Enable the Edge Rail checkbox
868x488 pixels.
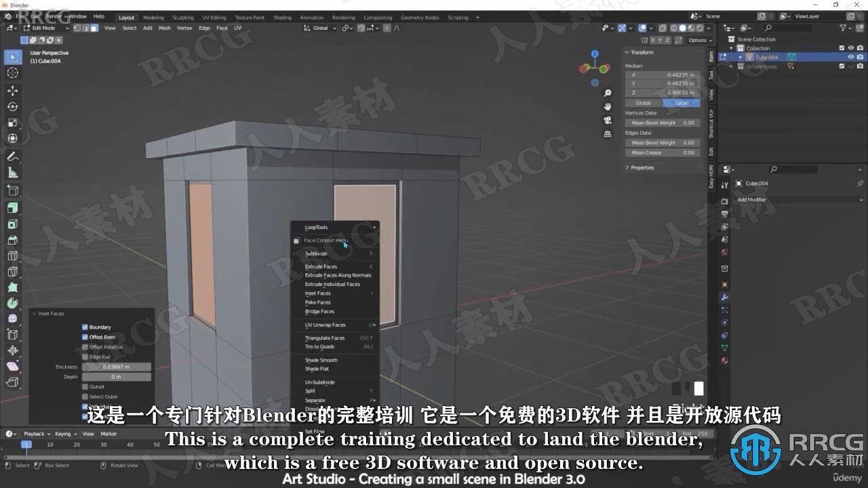(x=85, y=357)
